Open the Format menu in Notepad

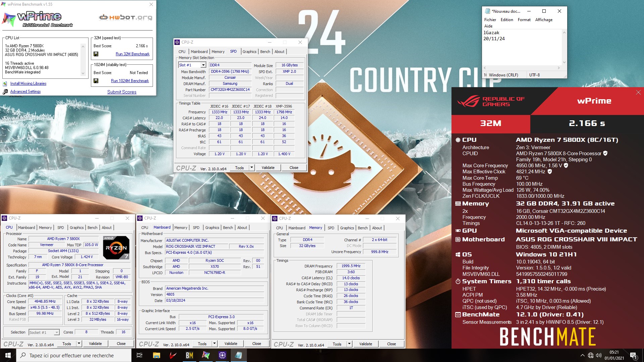tap(524, 20)
